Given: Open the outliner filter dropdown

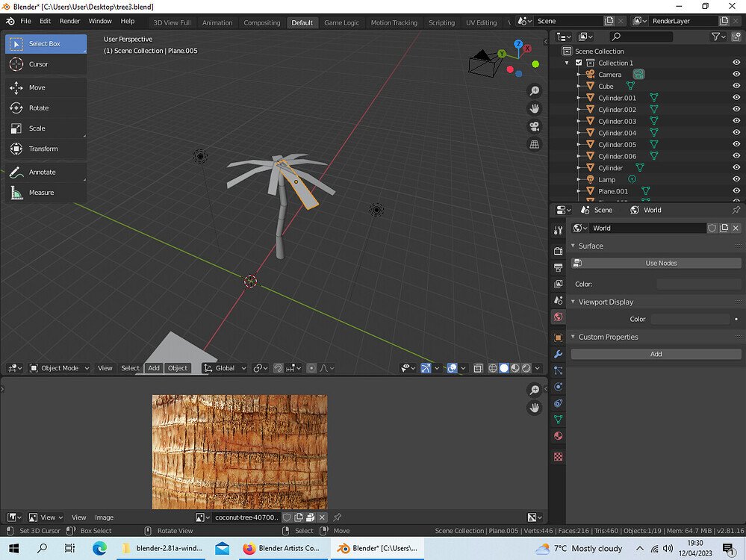Looking at the screenshot, I should [718, 37].
